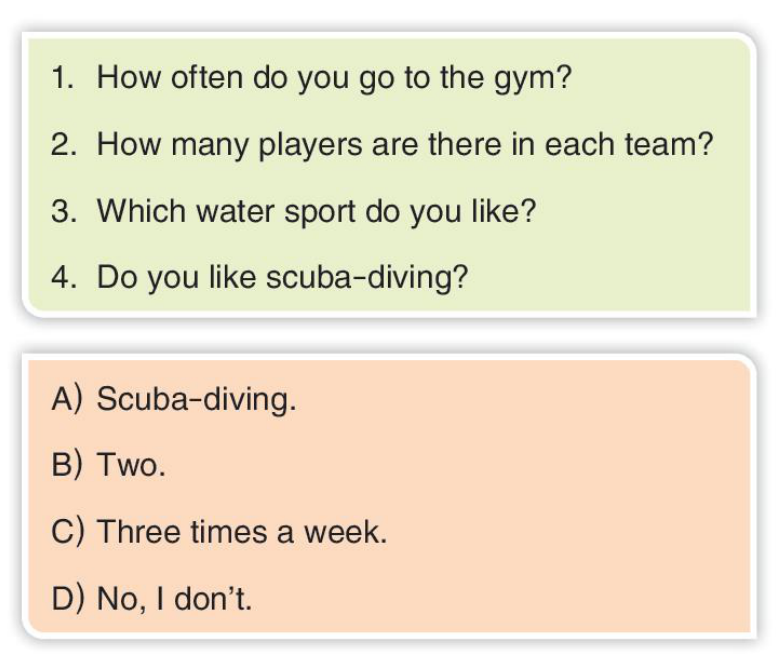This screenshot has width=776, height=665.
Task: Click 'Which water sport do you like?'
Action: point(316,211)
